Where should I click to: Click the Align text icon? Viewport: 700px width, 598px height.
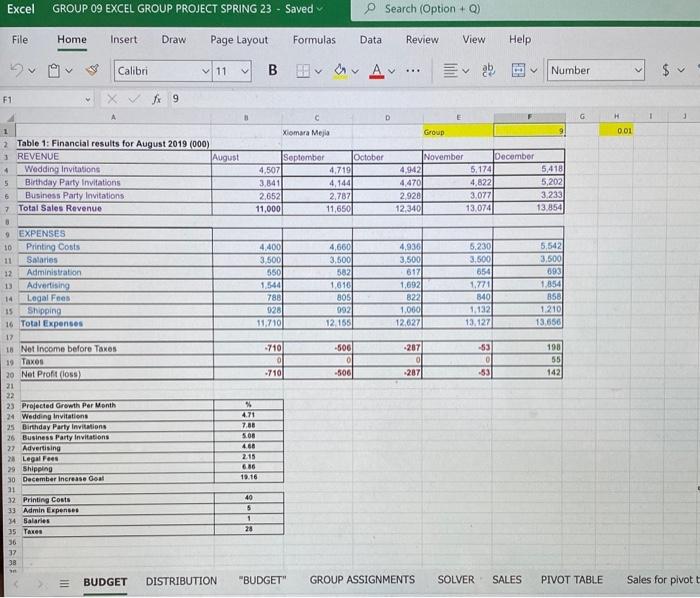[450, 70]
